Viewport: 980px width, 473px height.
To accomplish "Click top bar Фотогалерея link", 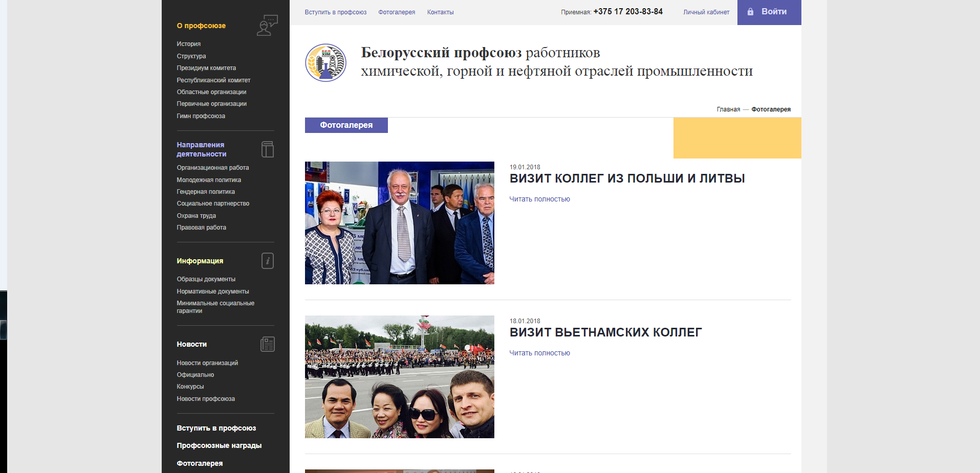I will click(397, 12).
